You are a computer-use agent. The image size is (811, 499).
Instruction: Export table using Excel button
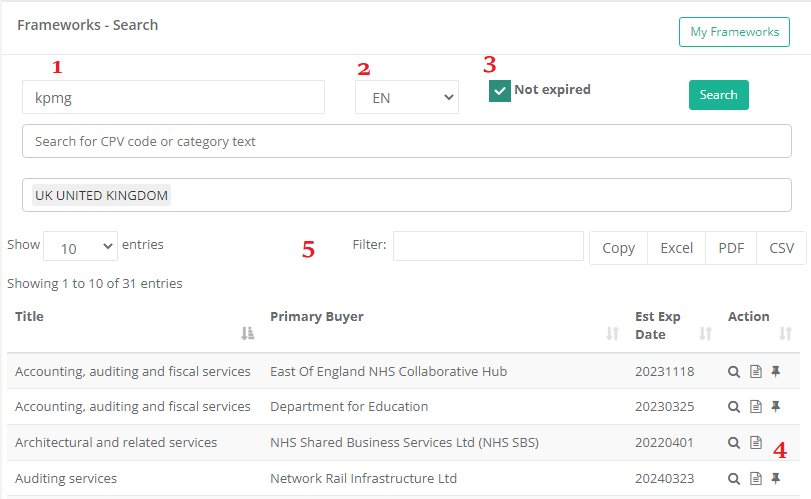(x=676, y=248)
